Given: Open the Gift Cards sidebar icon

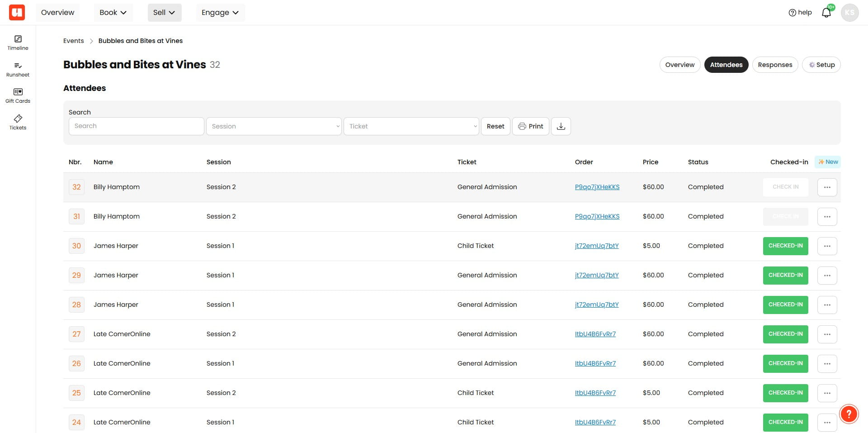Looking at the screenshot, I should click(x=18, y=96).
